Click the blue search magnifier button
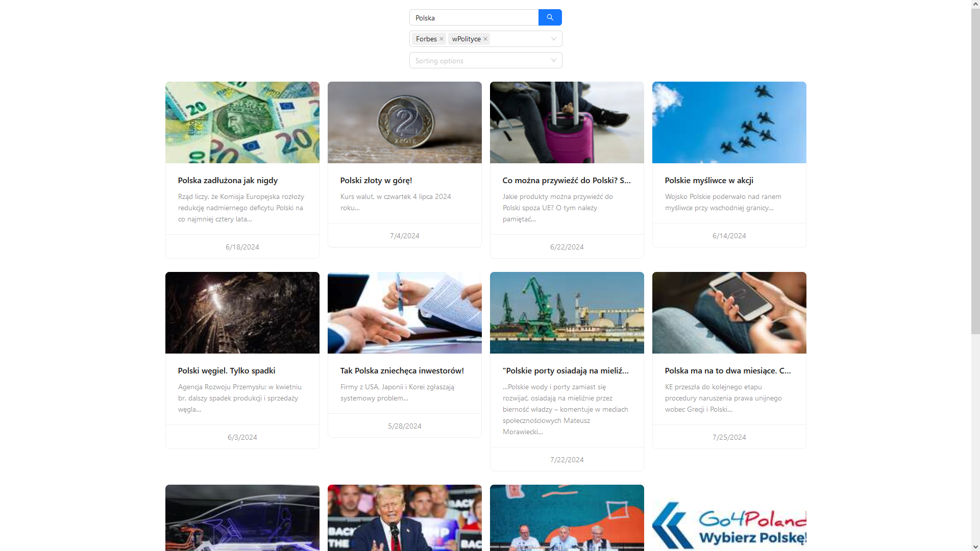This screenshot has width=980, height=551. coord(550,17)
